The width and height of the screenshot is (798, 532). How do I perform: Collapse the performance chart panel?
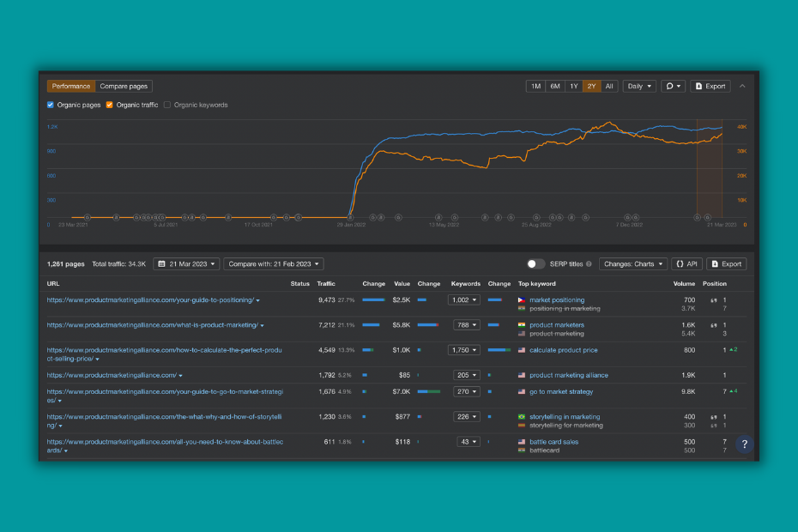pos(742,86)
